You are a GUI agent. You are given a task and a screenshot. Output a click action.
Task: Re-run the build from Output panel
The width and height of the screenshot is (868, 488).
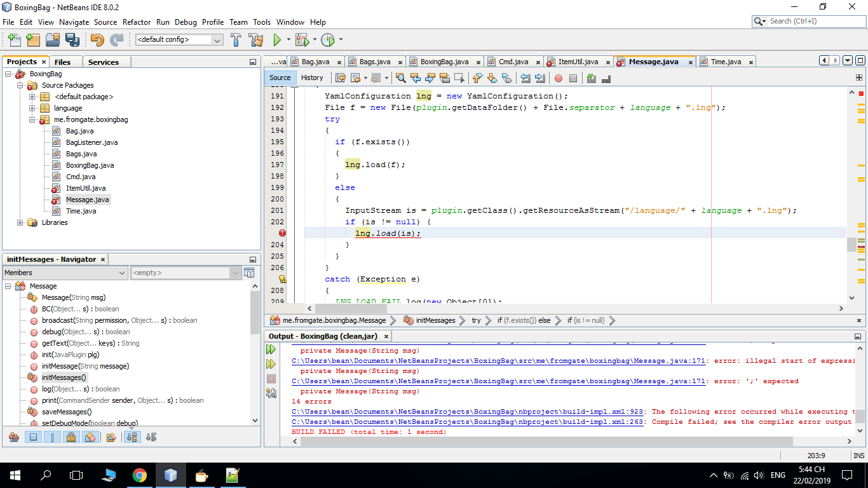click(271, 349)
